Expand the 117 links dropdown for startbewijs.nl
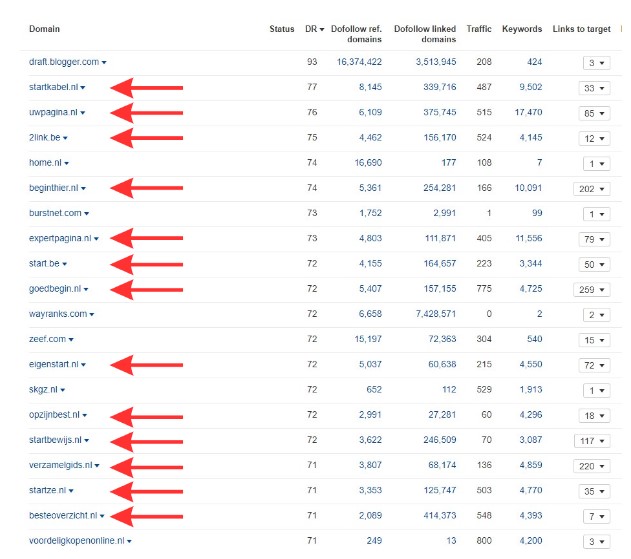Viewport: 631px width, 559px height. click(592, 441)
